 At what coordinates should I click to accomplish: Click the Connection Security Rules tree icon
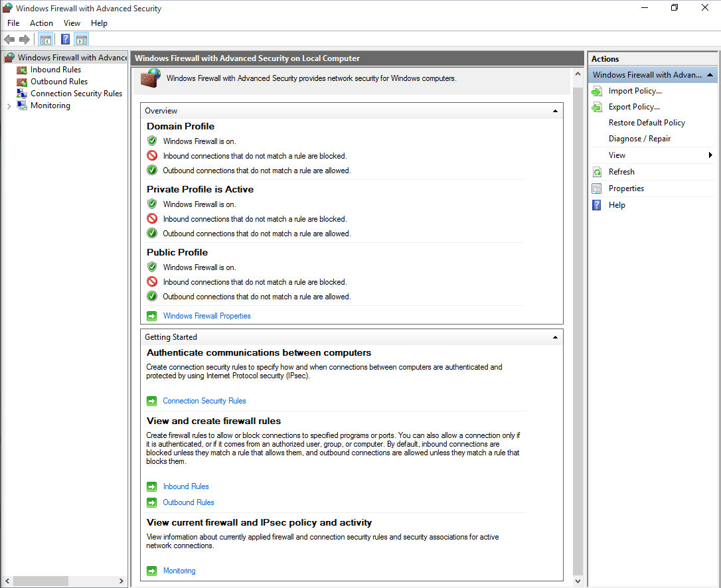pos(22,94)
